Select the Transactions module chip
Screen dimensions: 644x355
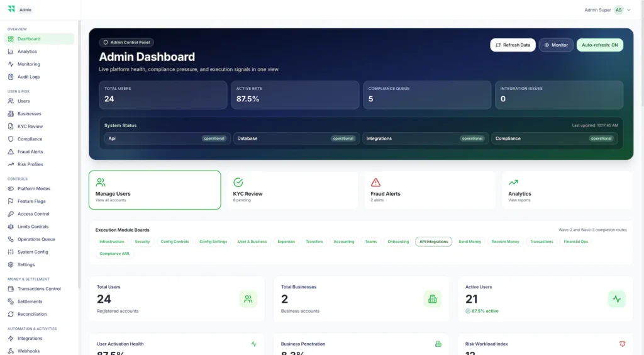coord(541,242)
